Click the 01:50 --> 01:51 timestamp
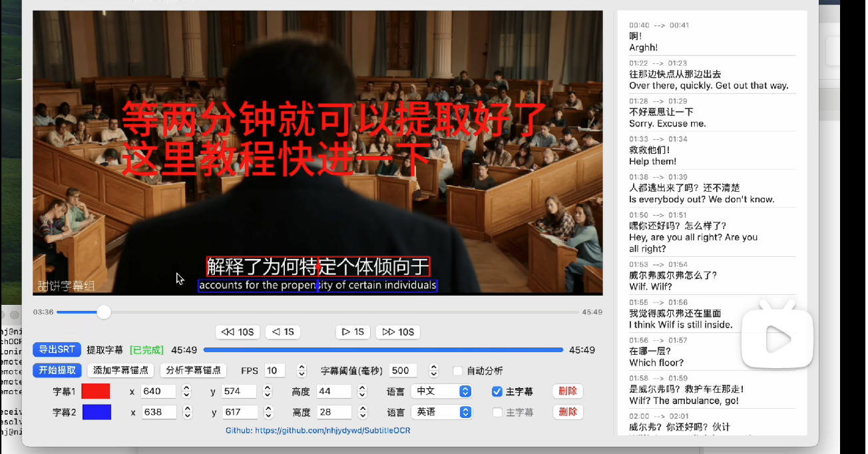This screenshot has height=454, width=868. click(658, 215)
